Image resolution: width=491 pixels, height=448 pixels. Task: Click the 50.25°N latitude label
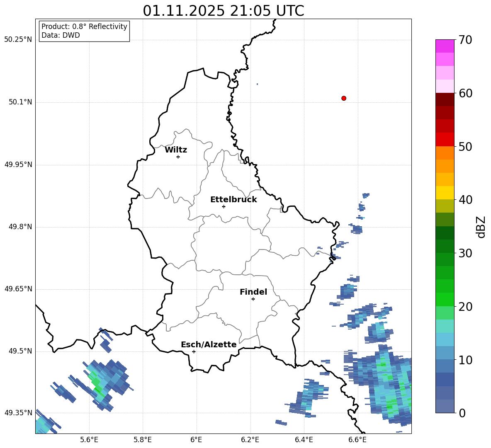[18, 40]
